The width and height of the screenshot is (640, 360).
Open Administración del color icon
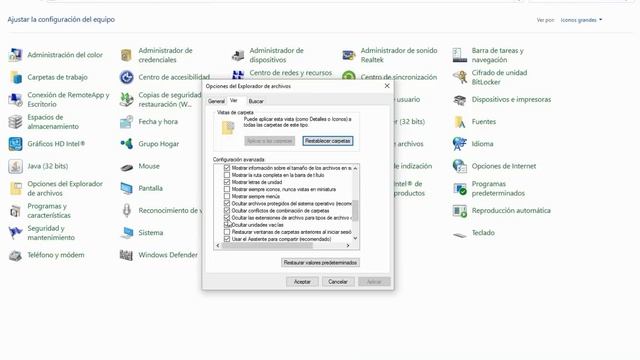(16, 55)
